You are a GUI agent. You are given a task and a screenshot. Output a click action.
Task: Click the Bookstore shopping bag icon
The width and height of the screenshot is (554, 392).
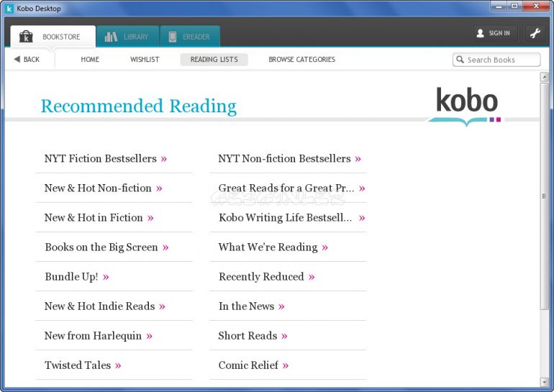click(x=26, y=37)
